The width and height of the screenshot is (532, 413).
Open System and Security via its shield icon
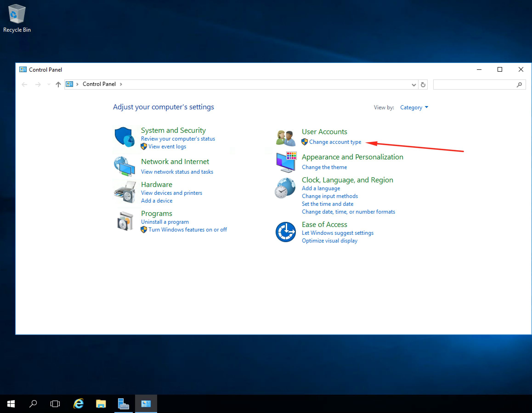coord(125,138)
